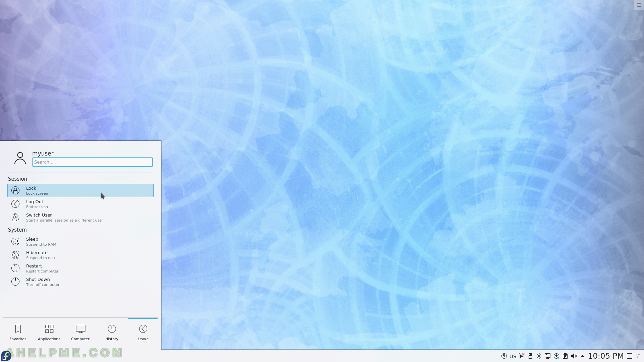Image resolution: width=644 pixels, height=362 pixels.
Task: Focus the Search input field
Action: click(x=93, y=162)
